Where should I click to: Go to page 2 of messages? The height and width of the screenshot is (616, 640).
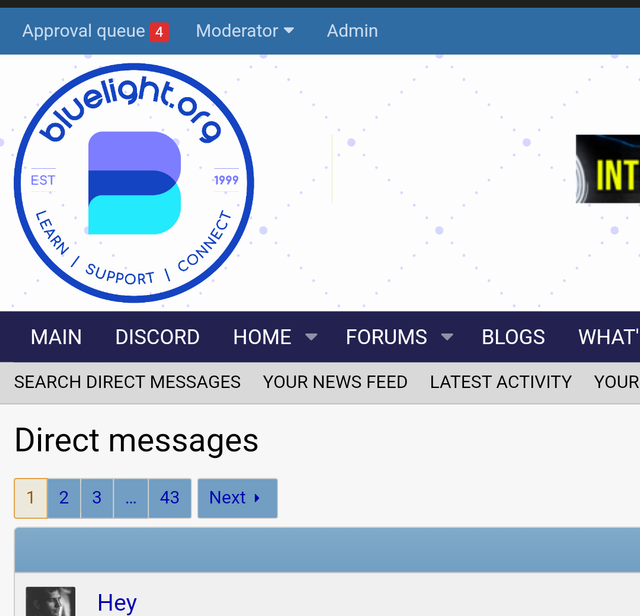[x=64, y=498]
